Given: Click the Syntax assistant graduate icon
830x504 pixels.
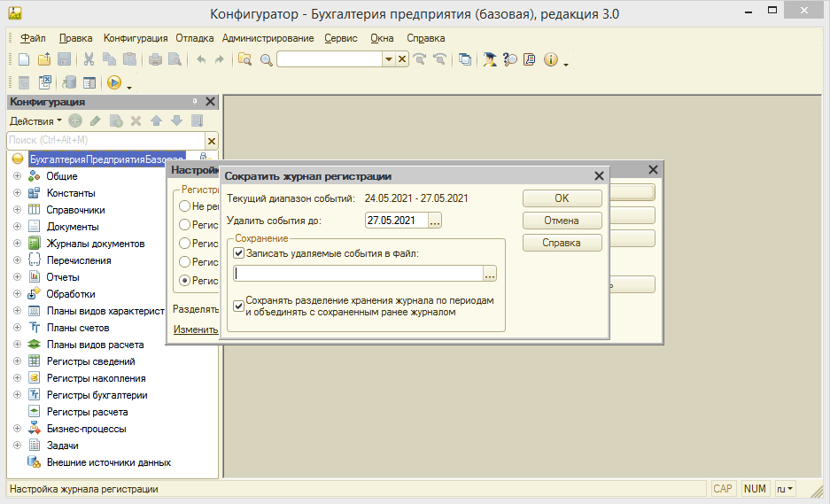Looking at the screenshot, I should coord(490,59).
